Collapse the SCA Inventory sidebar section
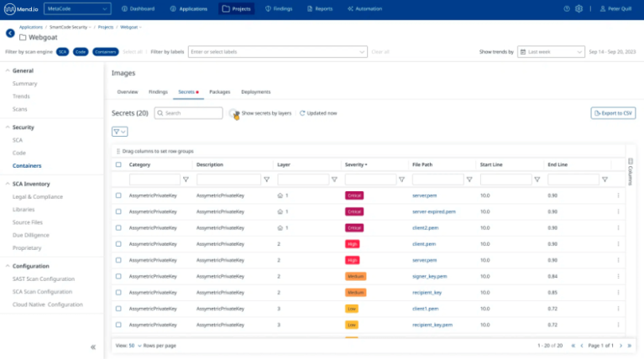 click(x=8, y=184)
